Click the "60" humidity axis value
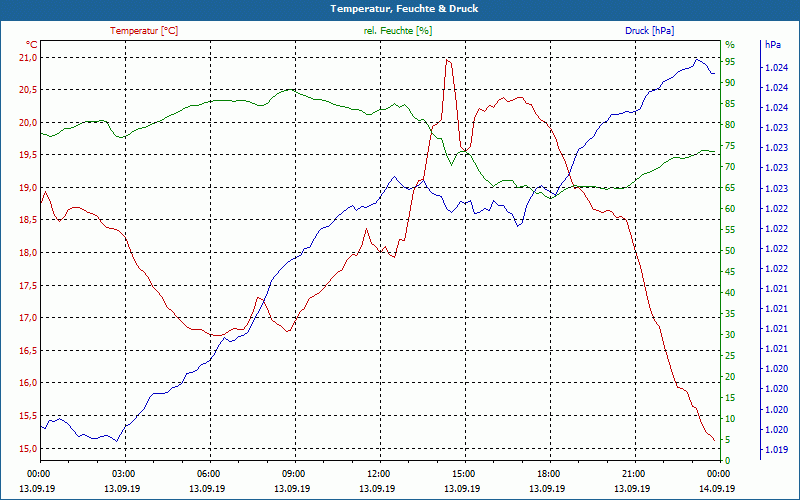Viewport: 800px width, 500px height. pos(730,209)
